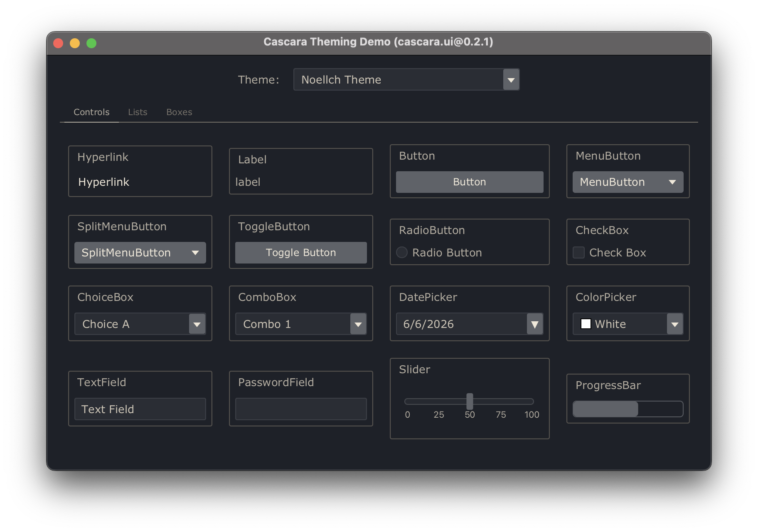Open the MenuButton dropdown
Screen dimensions: 758x532
[x=628, y=182]
